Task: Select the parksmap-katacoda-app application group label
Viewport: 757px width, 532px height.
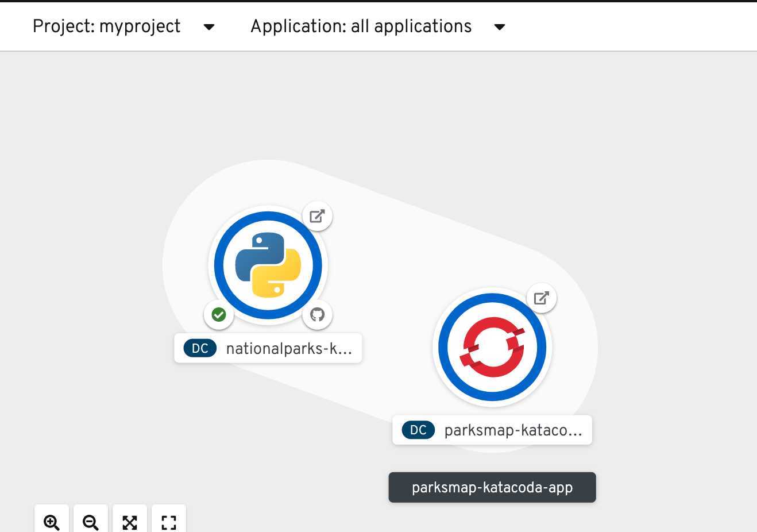Action: pos(492,488)
